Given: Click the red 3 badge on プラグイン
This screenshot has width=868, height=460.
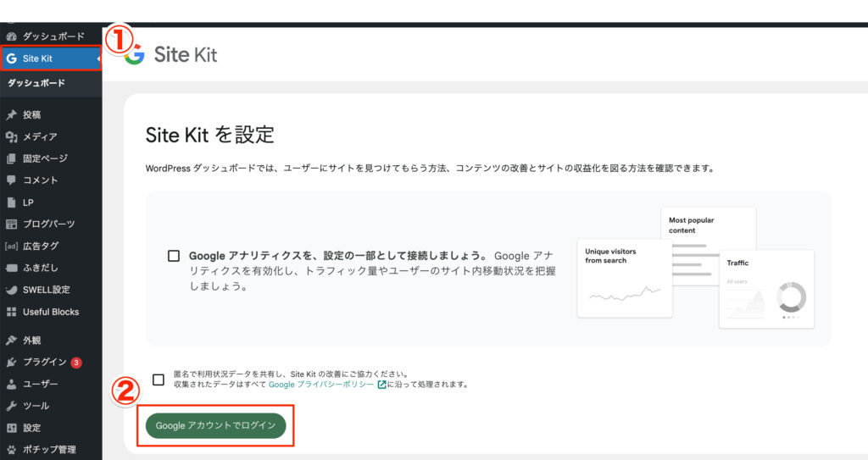Looking at the screenshot, I should coord(76,363).
